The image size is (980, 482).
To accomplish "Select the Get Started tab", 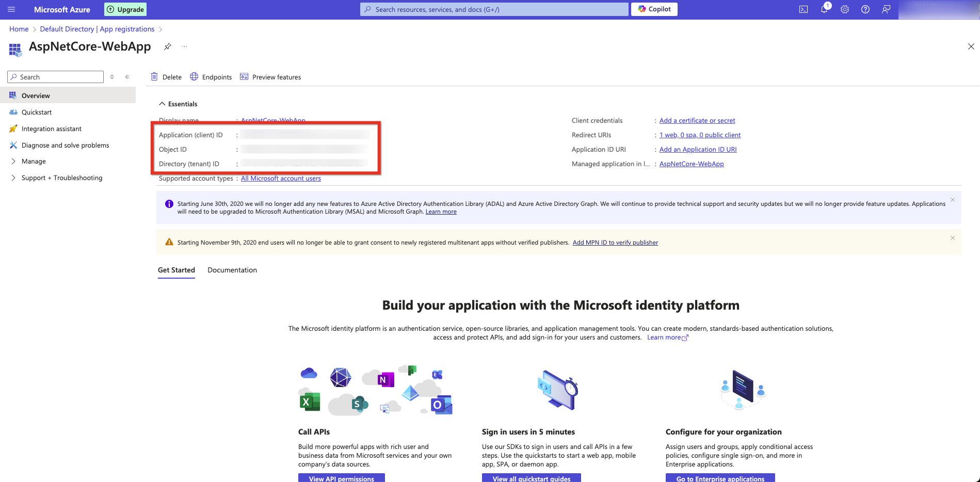I will point(176,270).
